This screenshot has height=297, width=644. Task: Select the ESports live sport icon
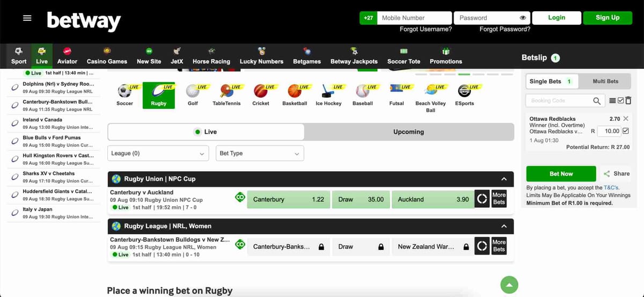click(465, 95)
